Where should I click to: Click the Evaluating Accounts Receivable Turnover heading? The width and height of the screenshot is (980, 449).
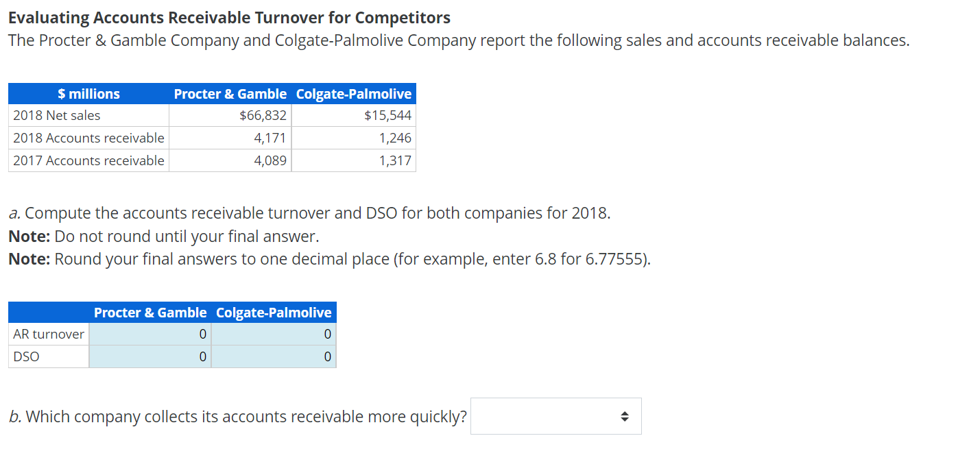[228, 17]
